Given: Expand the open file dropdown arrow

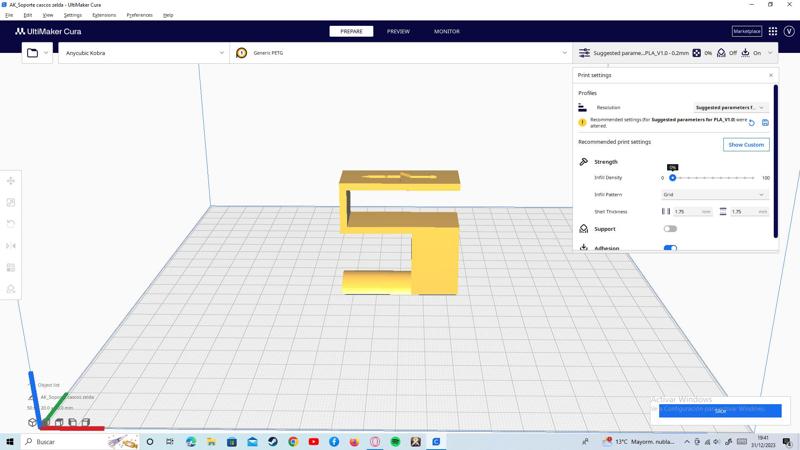Looking at the screenshot, I should 46,53.
